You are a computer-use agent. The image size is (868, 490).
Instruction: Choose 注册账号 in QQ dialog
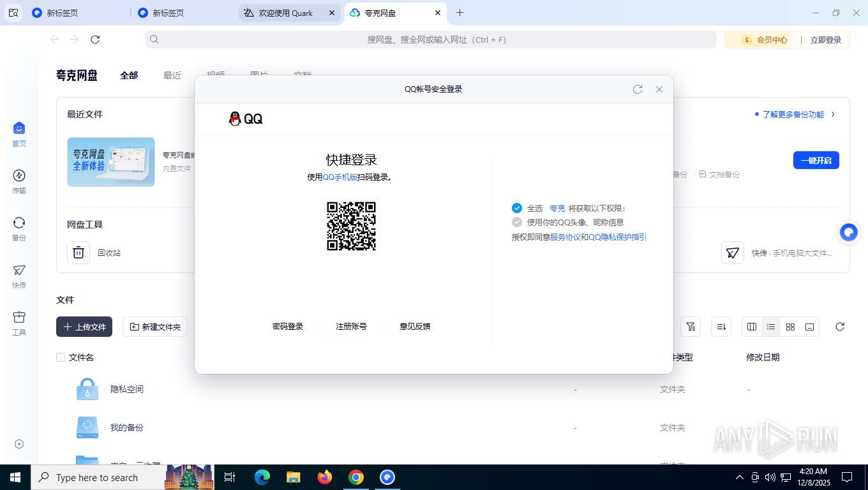(351, 326)
